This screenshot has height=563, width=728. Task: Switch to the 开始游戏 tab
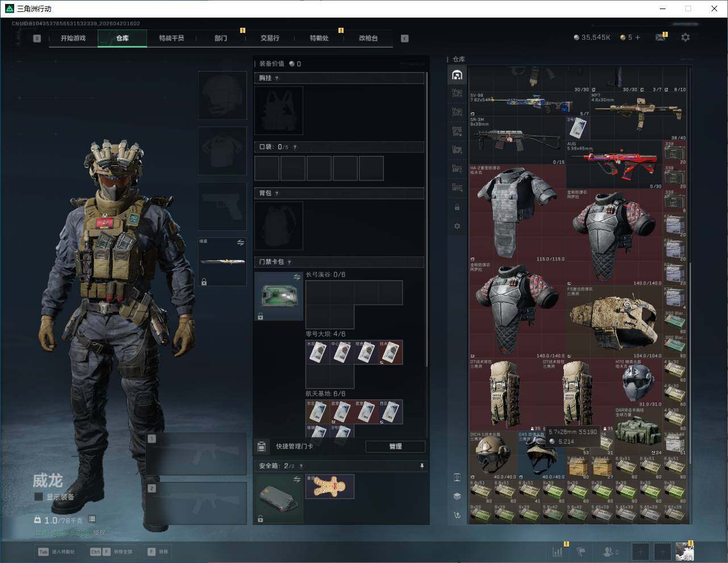click(x=73, y=38)
